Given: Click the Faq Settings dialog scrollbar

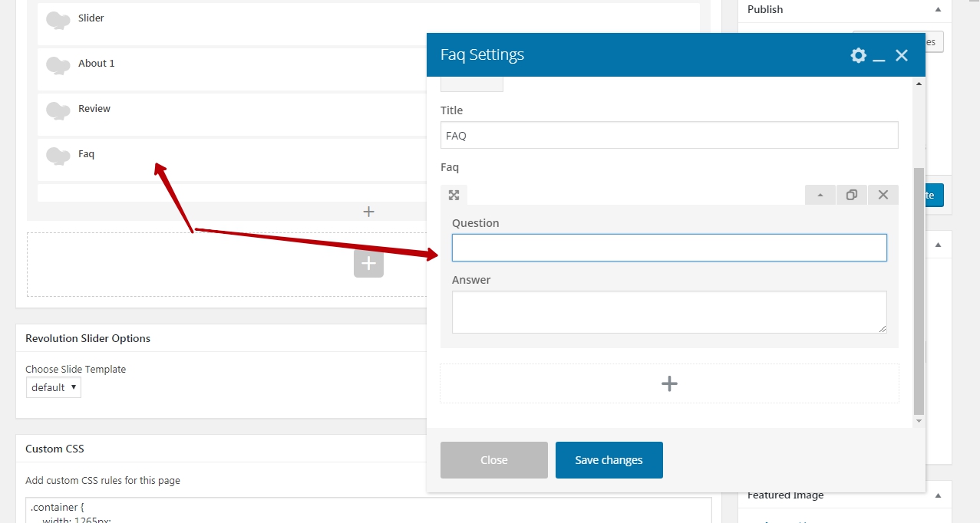Looking at the screenshot, I should 919,291.
